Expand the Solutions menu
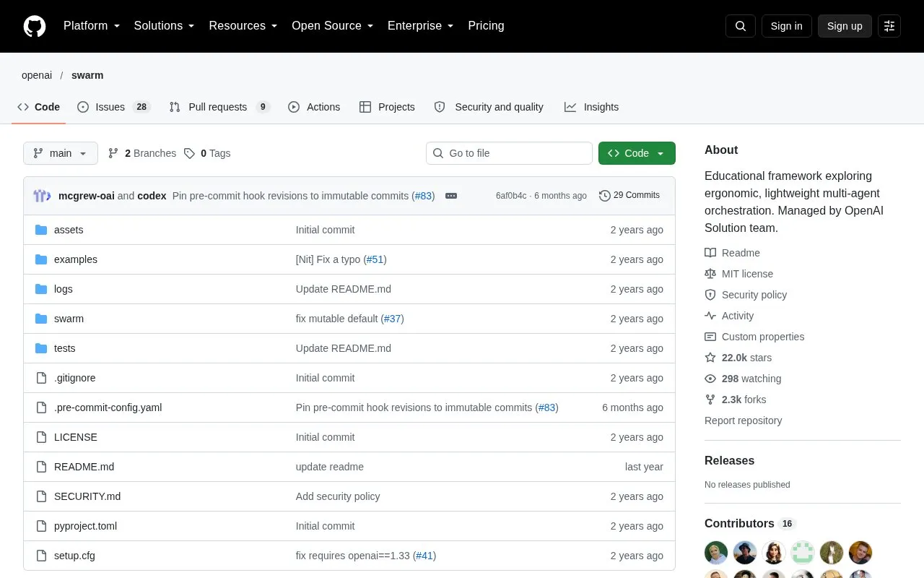Viewport: 924px width, 578px height. click(x=165, y=26)
